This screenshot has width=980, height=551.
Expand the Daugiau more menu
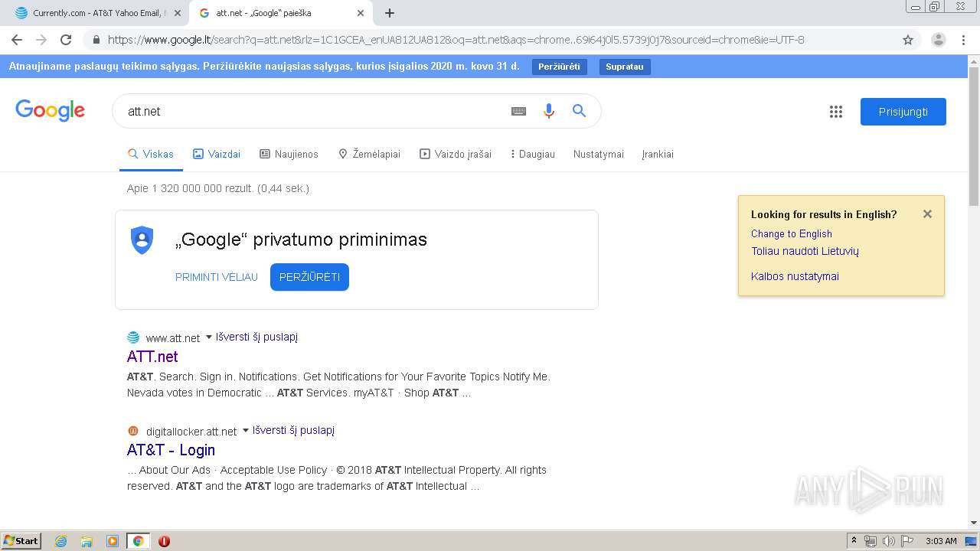[x=532, y=154]
